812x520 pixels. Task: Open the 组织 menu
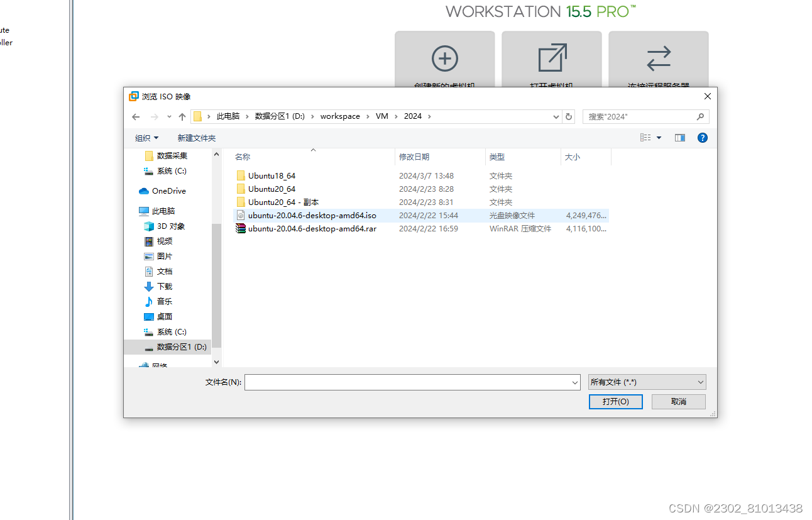[147, 138]
